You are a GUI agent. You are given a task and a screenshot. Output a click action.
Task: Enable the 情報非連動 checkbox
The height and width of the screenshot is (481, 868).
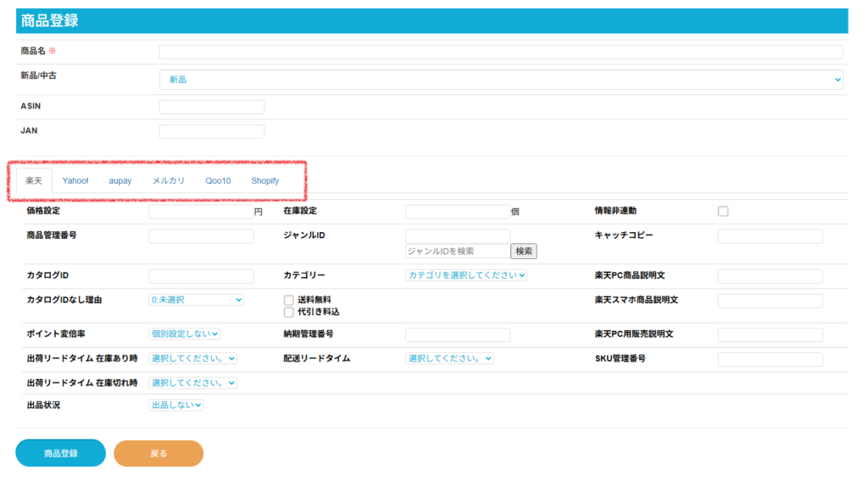pos(723,211)
